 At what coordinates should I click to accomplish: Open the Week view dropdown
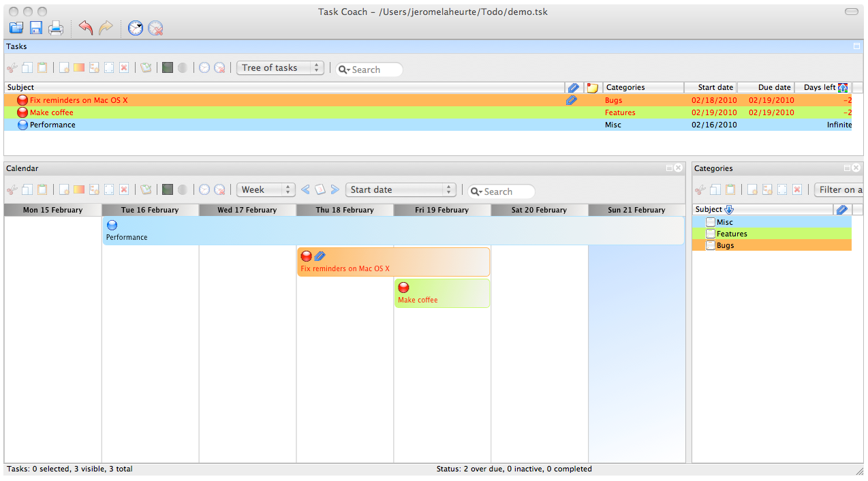[266, 190]
